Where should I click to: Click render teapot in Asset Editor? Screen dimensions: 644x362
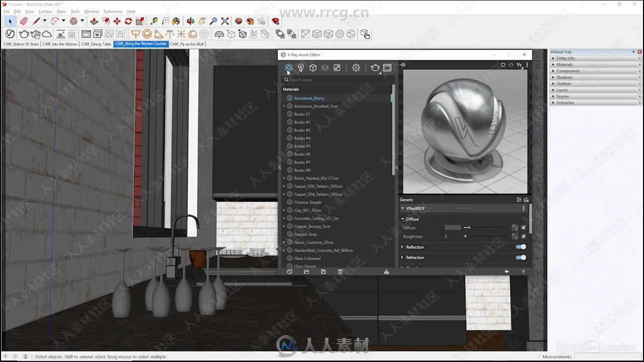375,67
